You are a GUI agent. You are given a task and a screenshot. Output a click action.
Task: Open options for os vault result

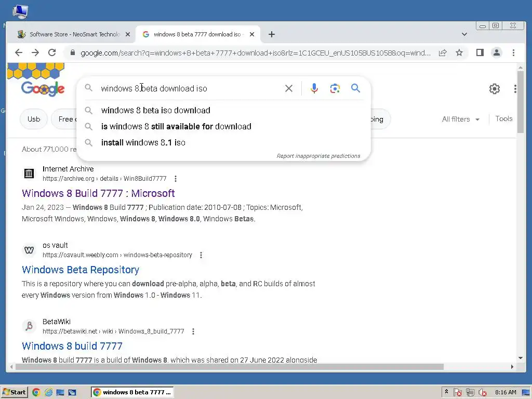tap(201, 255)
